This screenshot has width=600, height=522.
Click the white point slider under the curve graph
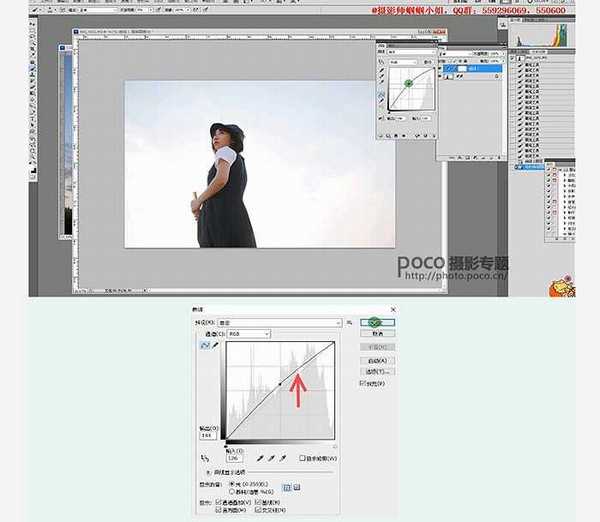click(x=334, y=447)
